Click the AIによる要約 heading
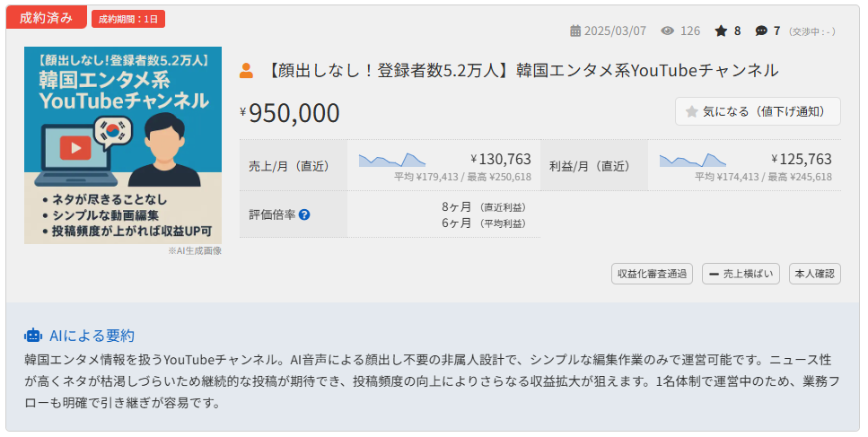The width and height of the screenshot is (868, 437). click(92, 336)
